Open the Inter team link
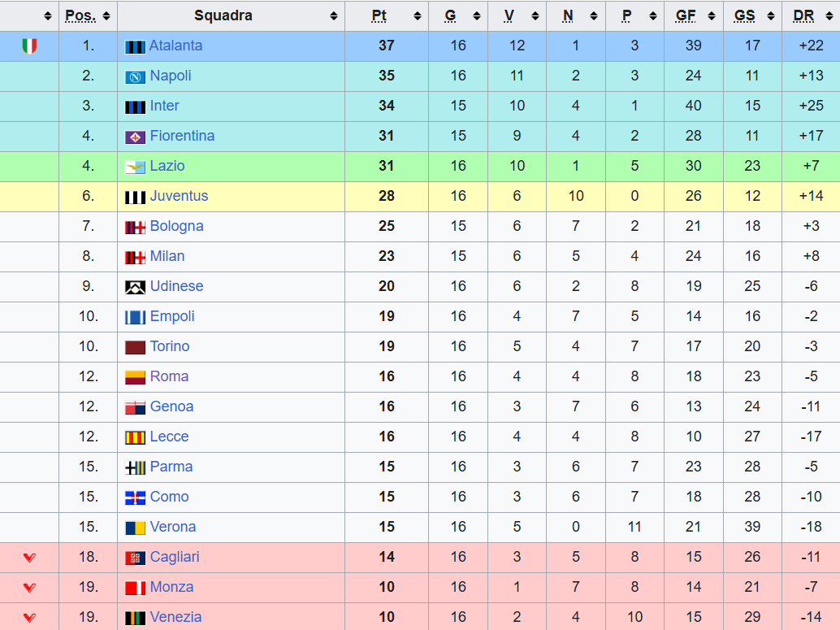This screenshot has width=840, height=630. (164, 106)
